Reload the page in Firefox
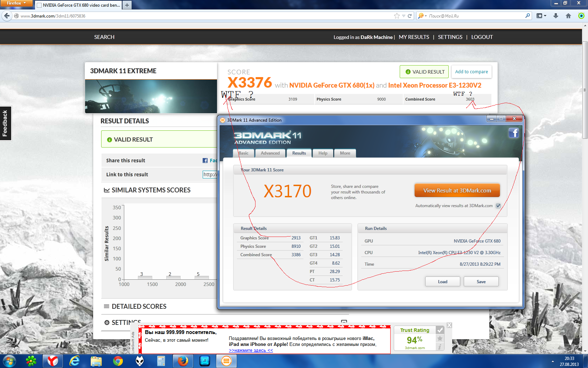This screenshot has height=368, width=588. [x=409, y=16]
